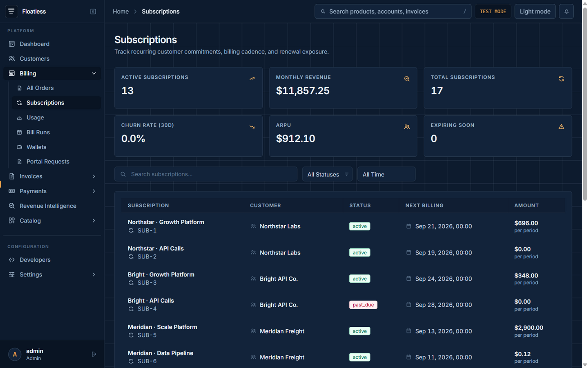Click the trend-up icon on Active Subscriptions card
588x368 pixels.
pos(252,79)
